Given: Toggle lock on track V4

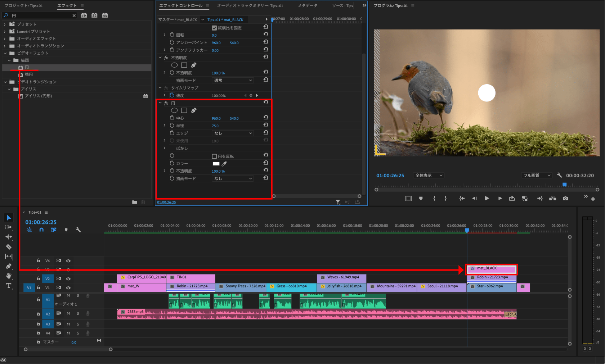Looking at the screenshot, I should (39, 260).
